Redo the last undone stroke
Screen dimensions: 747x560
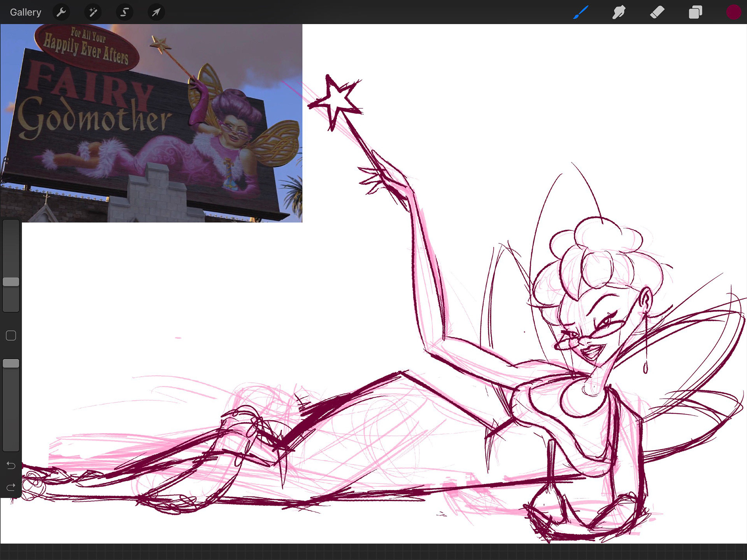[11, 487]
